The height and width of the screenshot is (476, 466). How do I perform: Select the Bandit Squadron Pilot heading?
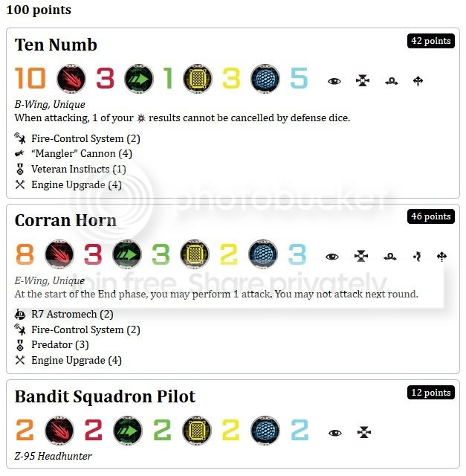105,396
